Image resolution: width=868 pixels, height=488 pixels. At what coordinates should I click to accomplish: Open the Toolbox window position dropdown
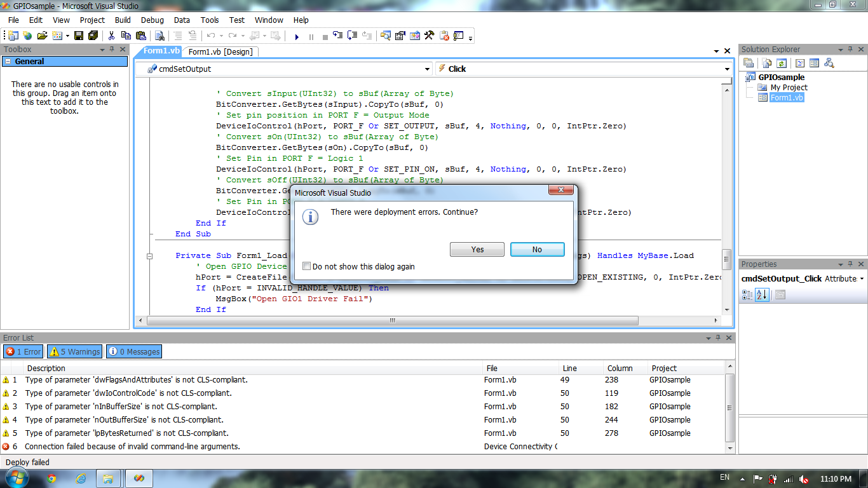tap(102, 50)
